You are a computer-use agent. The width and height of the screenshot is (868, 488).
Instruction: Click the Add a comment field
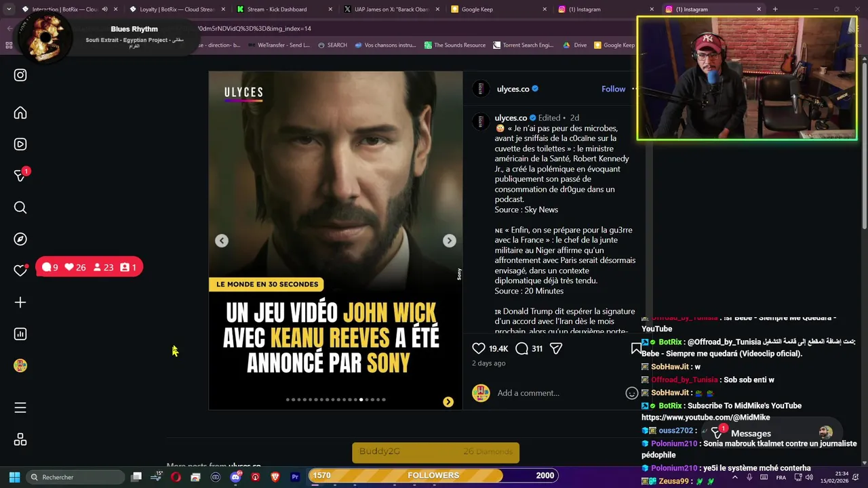pos(559,393)
